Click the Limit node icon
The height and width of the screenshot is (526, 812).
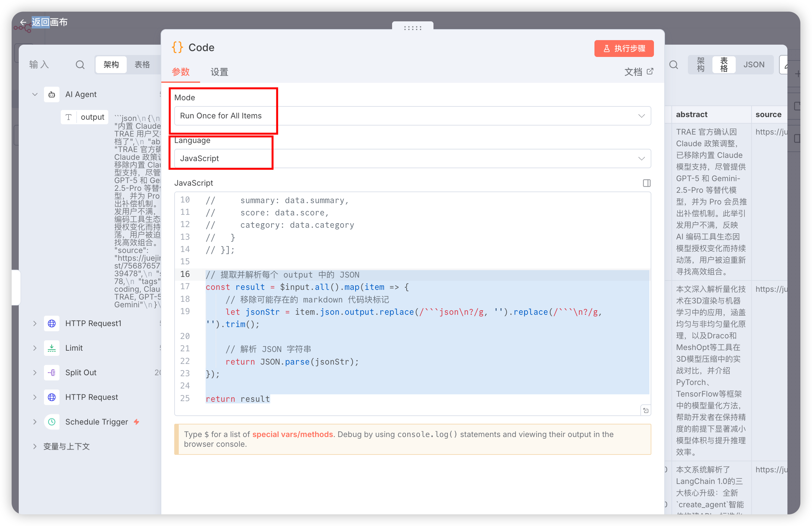pos(52,348)
